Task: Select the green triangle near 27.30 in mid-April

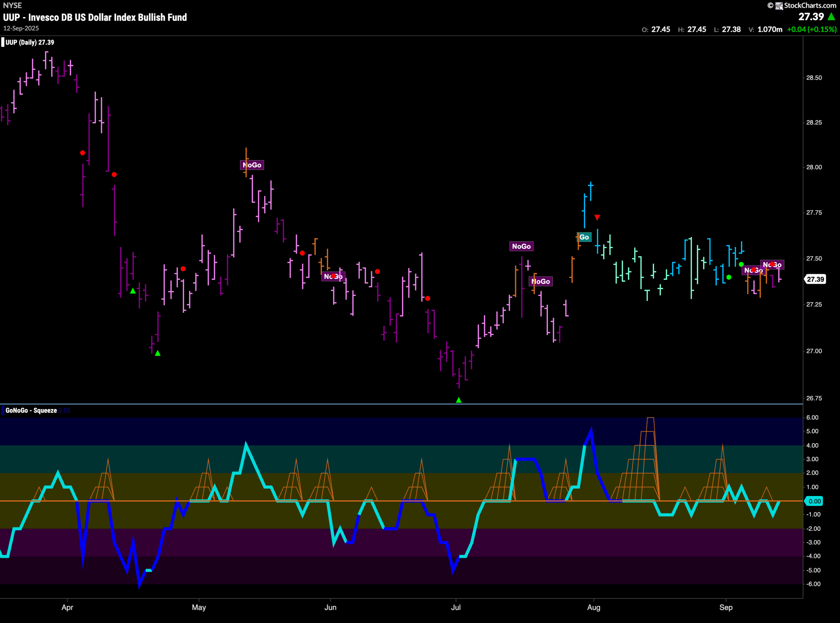Action: (133, 291)
